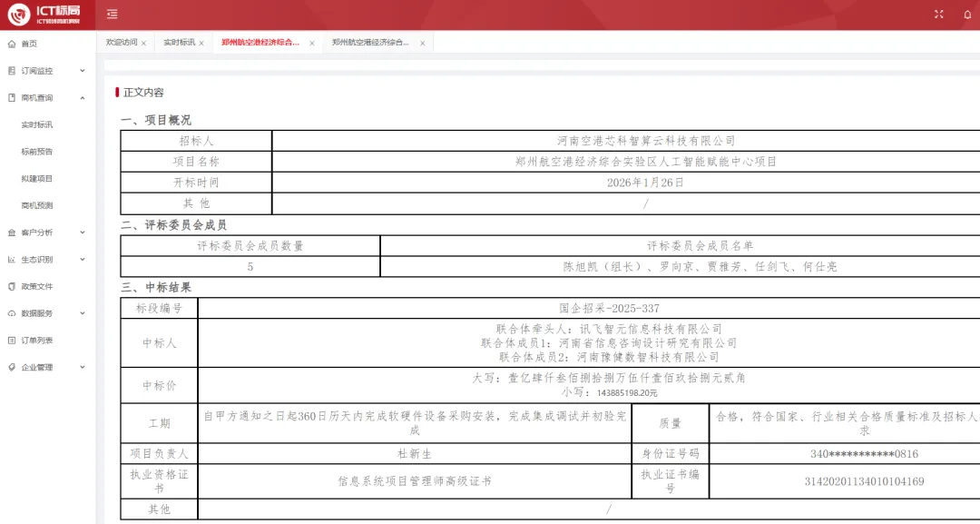The height and width of the screenshot is (524, 980).
Task: Click 信息系统项目管理师高级证书 cell
Action: tap(415, 481)
